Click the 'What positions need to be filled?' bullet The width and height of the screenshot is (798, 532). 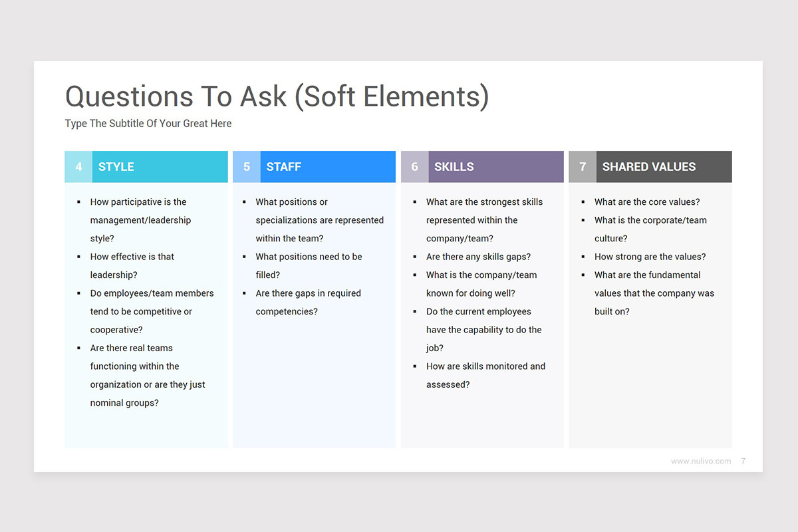[x=309, y=266]
